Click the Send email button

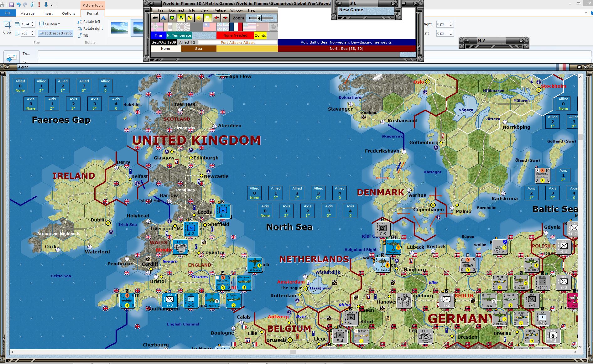coord(11,57)
